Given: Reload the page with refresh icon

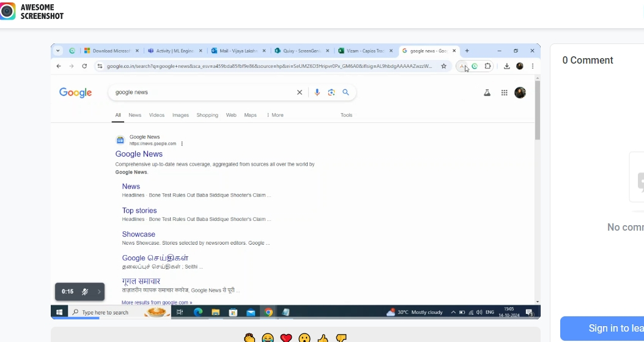Looking at the screenshot, I should tap(84, 66).
